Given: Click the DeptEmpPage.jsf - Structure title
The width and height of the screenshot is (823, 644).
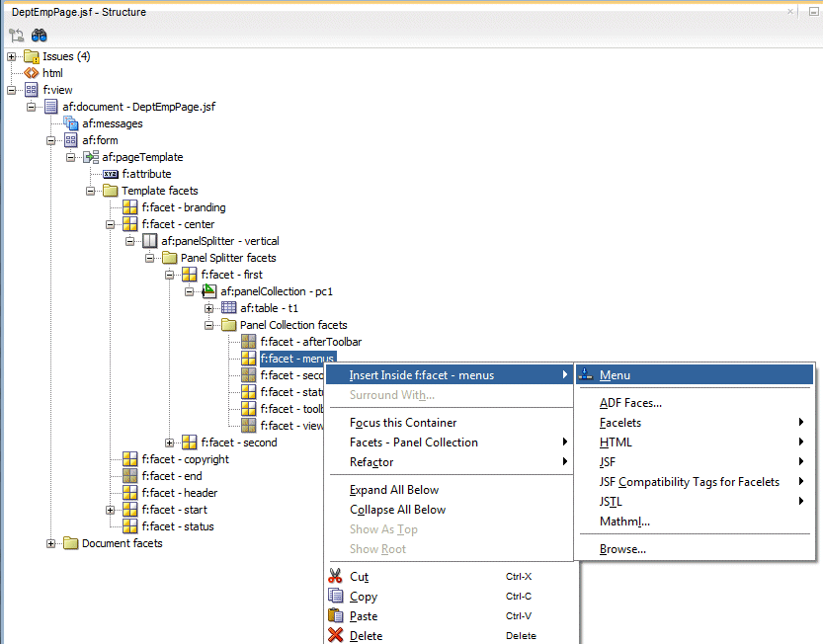Looking at the screenshot, I should [79, 12].
